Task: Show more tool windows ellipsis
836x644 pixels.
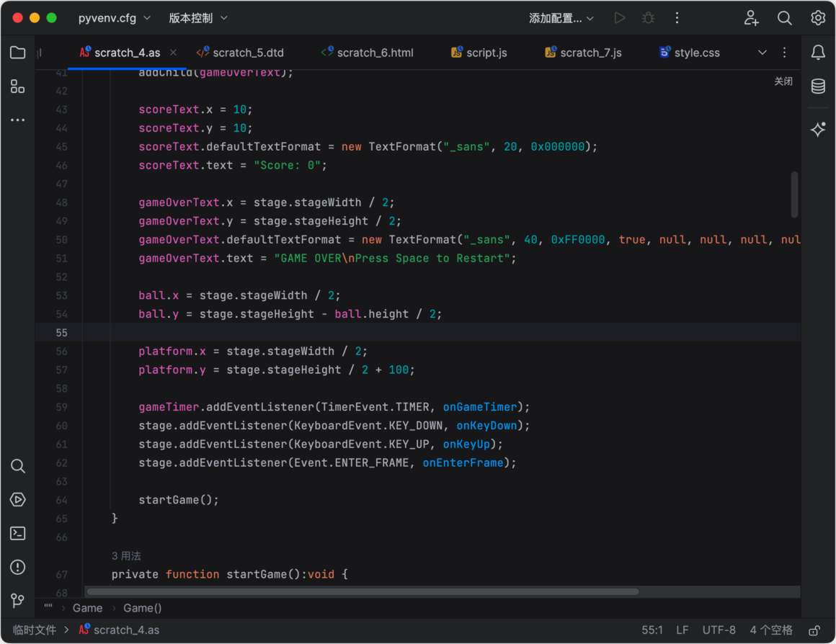Action: coord(17,120)
